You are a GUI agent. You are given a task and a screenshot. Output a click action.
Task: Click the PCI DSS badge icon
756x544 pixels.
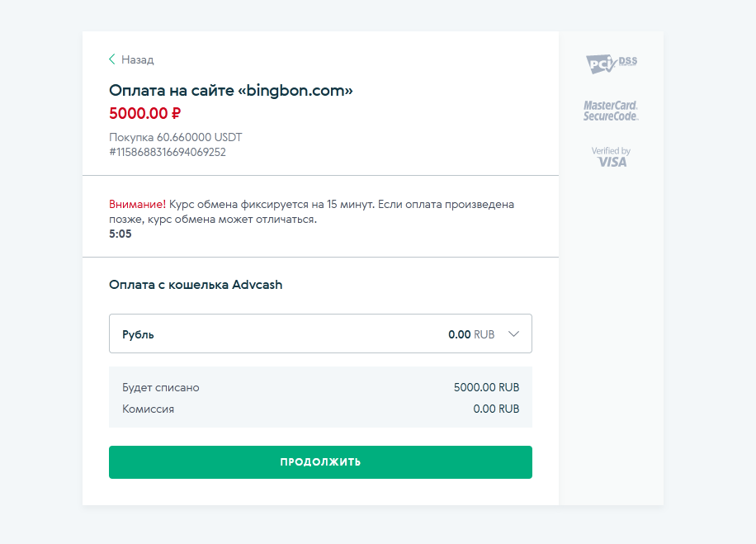[x=612, y=64]
